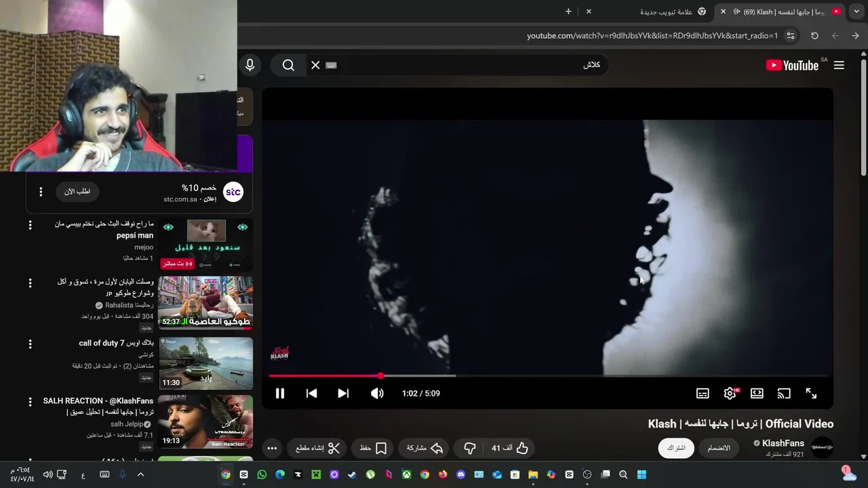Clear the search text with X
Image resolution: width=868 pixels, height=488 pixels.
(315, 65)
